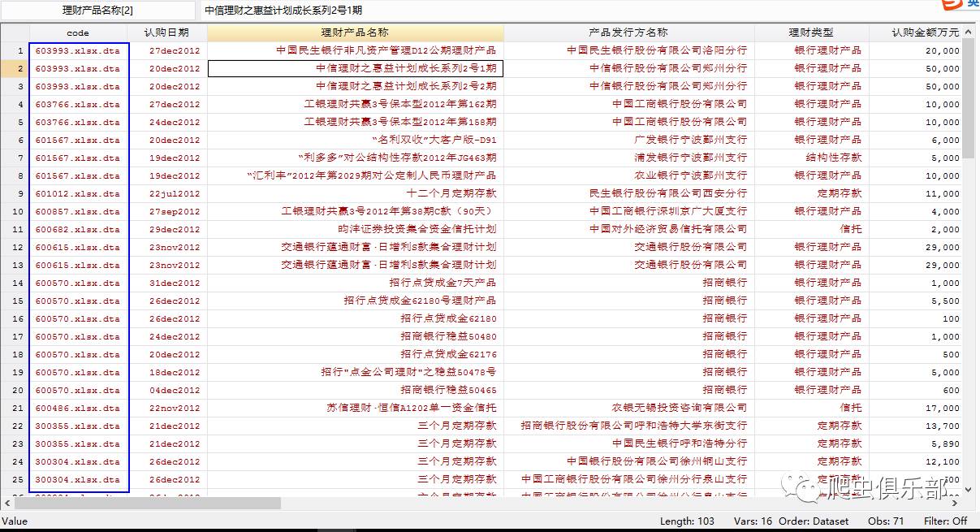Viewport: 980px width, 532px height.
Task: Click the 中国民生银行非凡资产管理D12公期理财产品 cell
Action: click(x=356, y=50)
